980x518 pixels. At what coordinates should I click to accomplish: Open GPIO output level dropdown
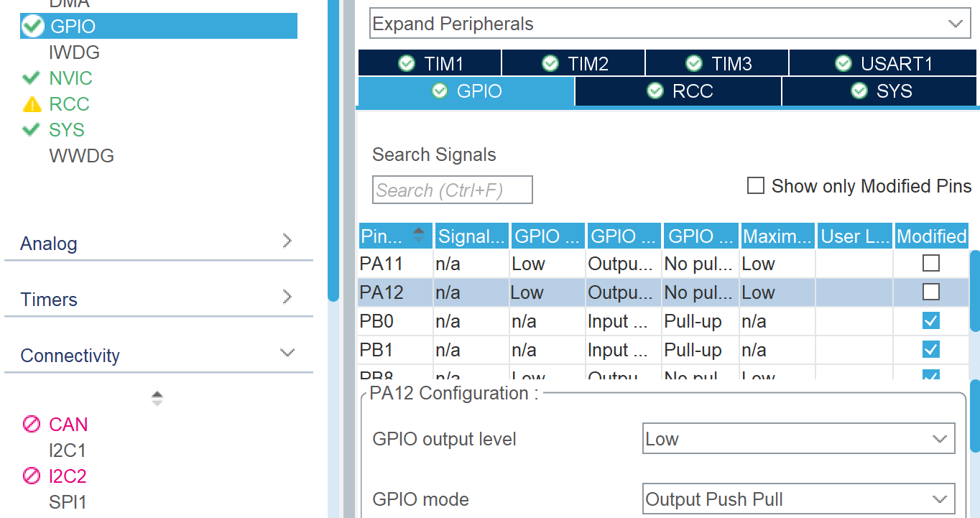click(x=798, y=439)
